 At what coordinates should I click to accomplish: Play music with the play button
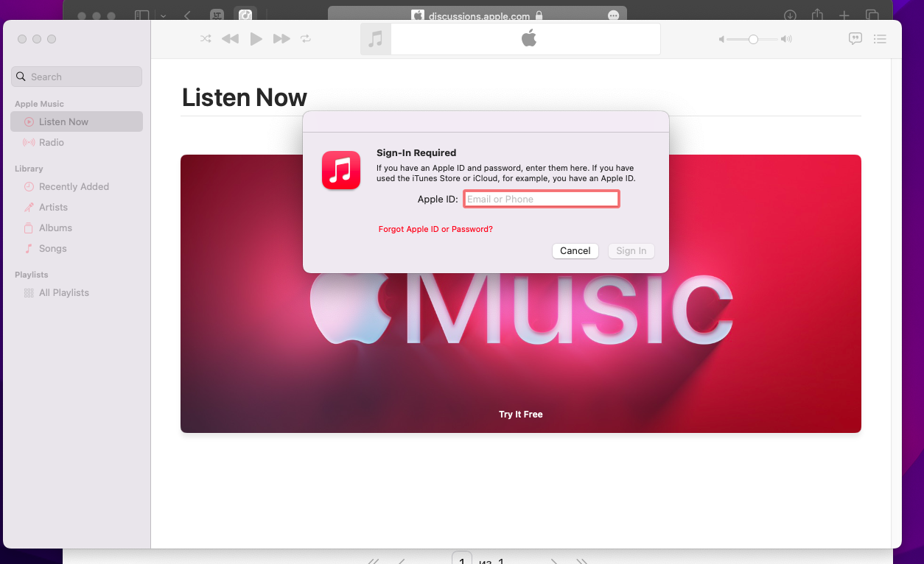256,39
